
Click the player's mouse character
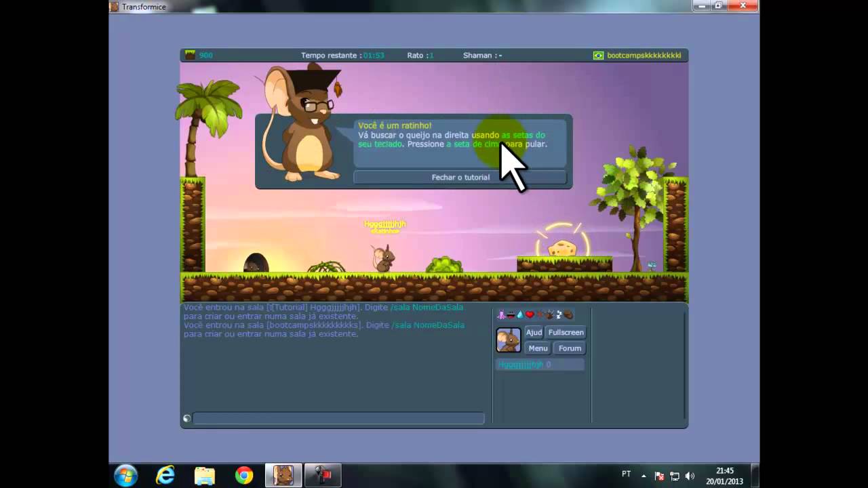[x=383, y=259]
